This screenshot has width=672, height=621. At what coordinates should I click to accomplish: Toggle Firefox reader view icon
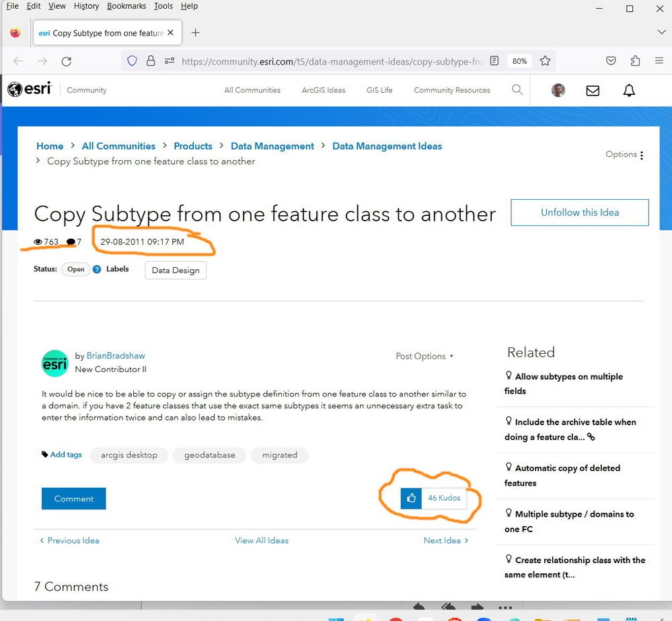coord(494,61)
